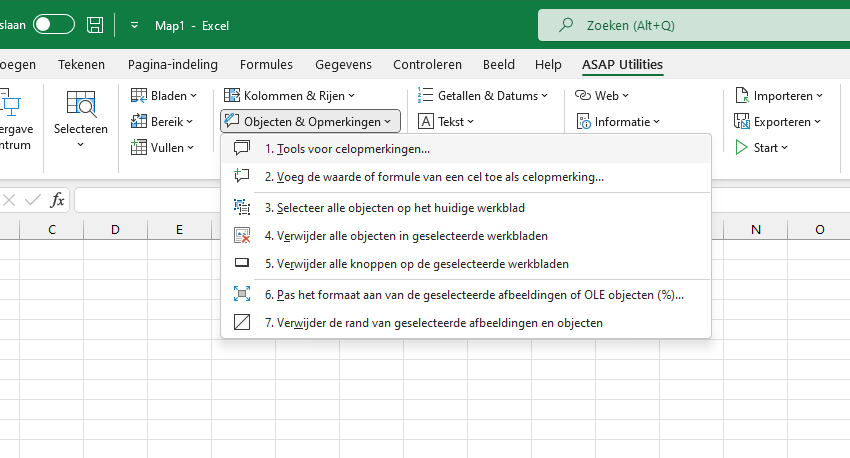Expand the Start dropdown arrow
This screenshot has height=458, width=850.
pos(784,148)
